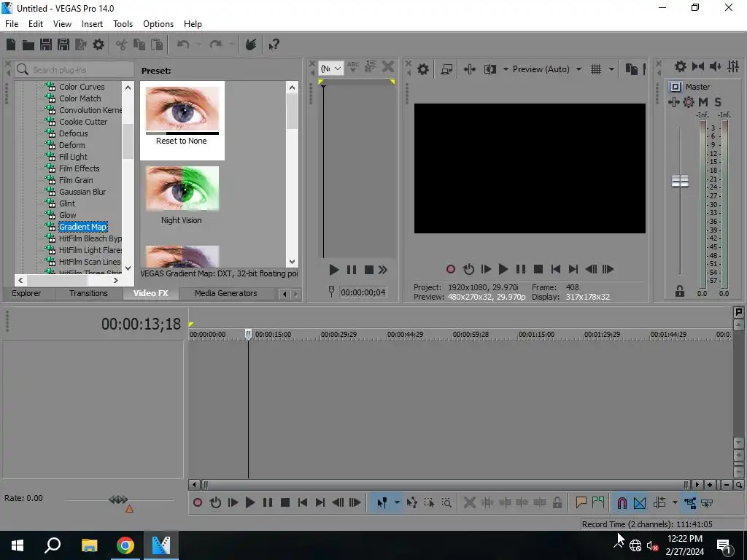Click the Copy icon in main toolbar

coord(139,44)
